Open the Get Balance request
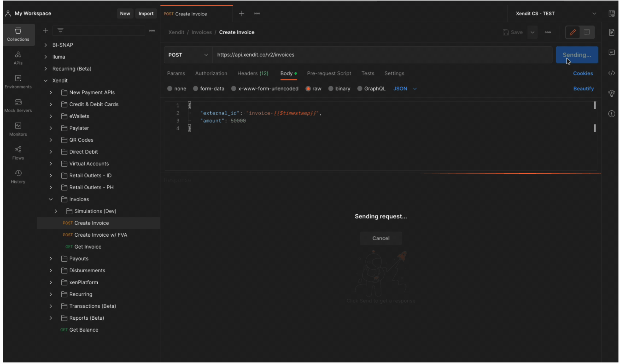Image resolution: width=620 pixels, height=364 pixels. tap(79, 330)
